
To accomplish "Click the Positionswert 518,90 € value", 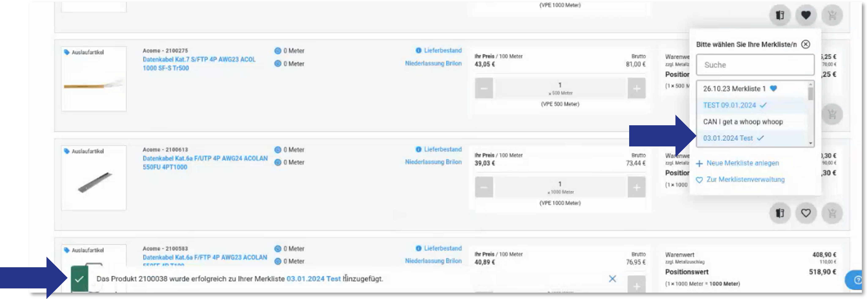I will click(822, 272).
